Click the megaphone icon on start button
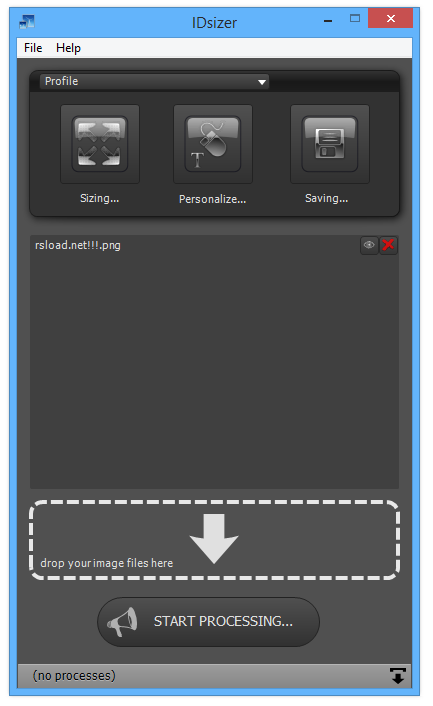The image size is (433, 706). [122, 622]
